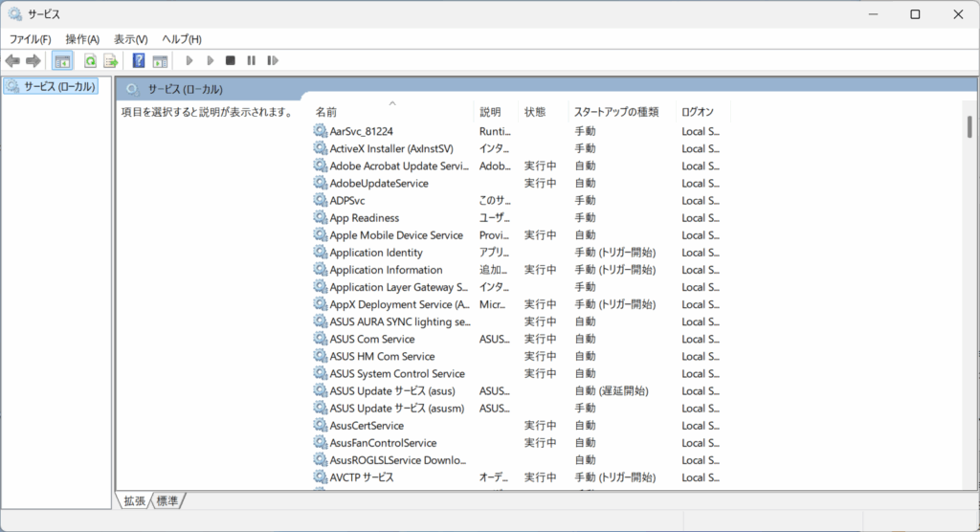This screenshot has height=532, width=980.
Task: Open Help via blue question mark icon
Action: pos(139,60)
